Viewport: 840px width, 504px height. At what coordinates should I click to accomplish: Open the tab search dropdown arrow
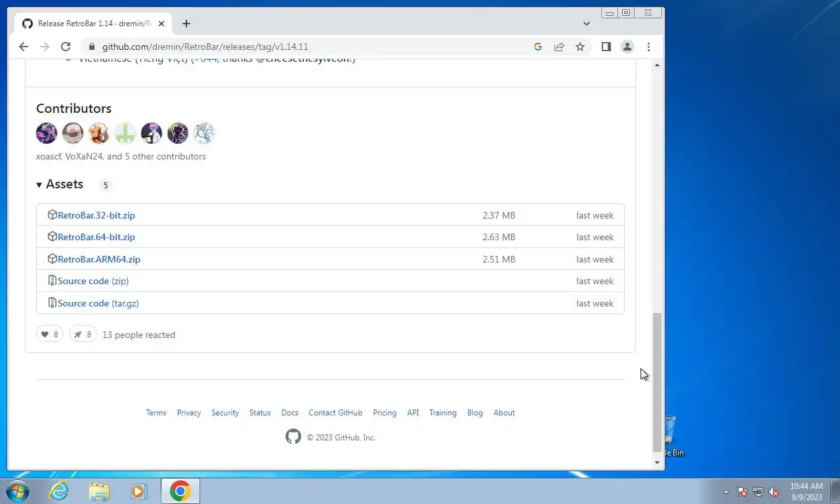[x=587, y=23]
